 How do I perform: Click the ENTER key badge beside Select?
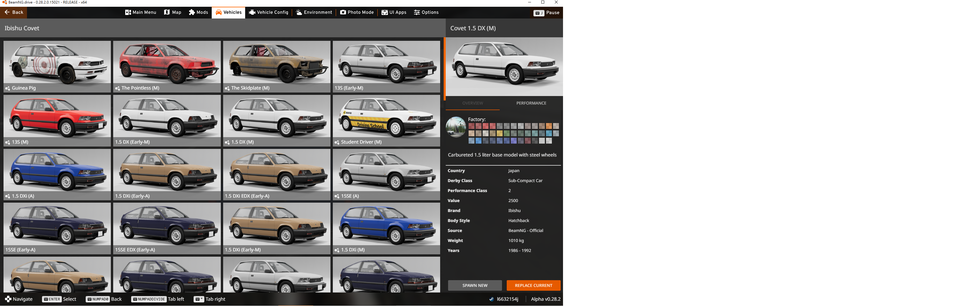coord(52,299)
